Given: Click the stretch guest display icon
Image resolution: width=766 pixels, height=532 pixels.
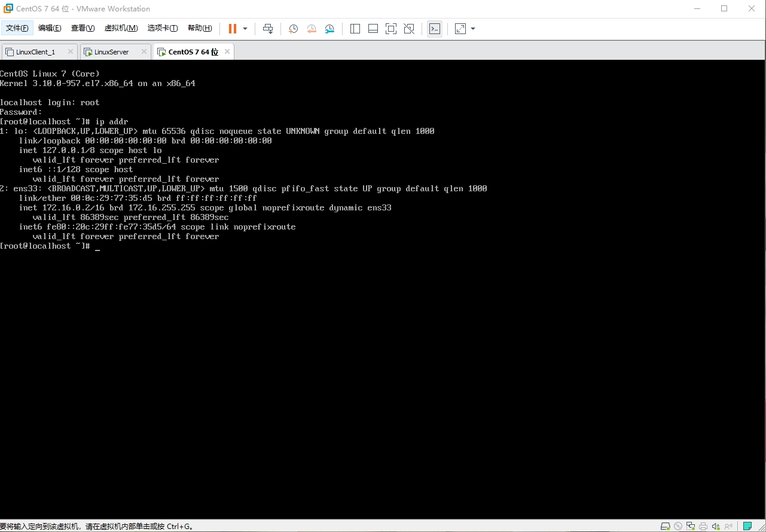Looking at the screenshot, I should 460,29.
